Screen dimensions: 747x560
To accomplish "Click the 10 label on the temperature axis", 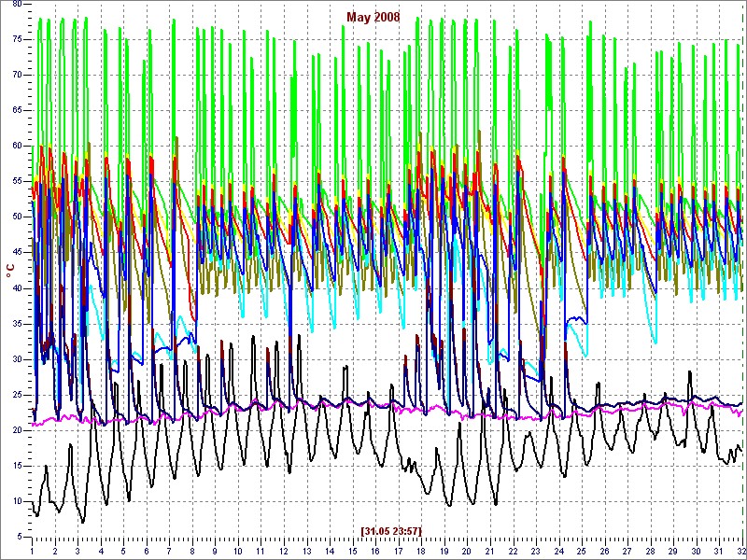I will tap(19, 502).
